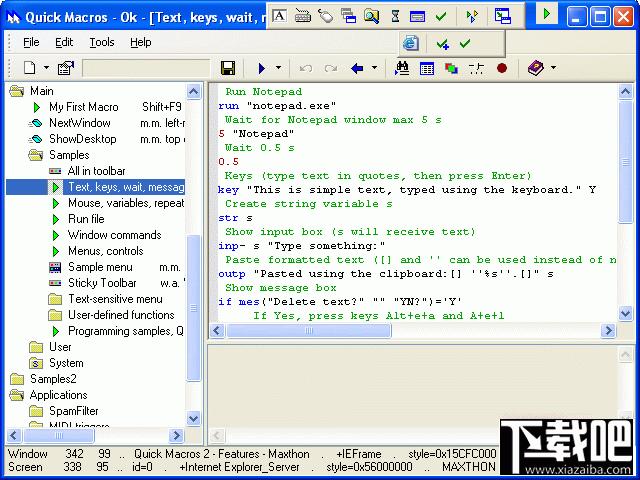Select ShowDesktop macro item
640x480 pixels.
82,139
